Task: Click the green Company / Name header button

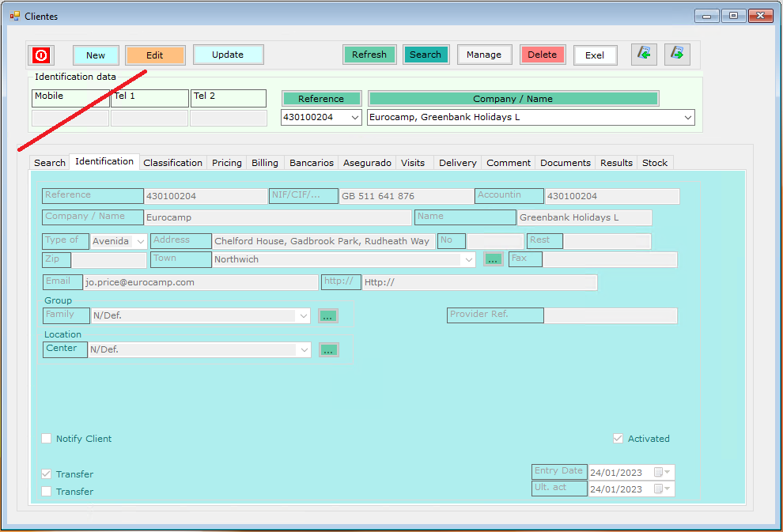Action: (513, 98)
